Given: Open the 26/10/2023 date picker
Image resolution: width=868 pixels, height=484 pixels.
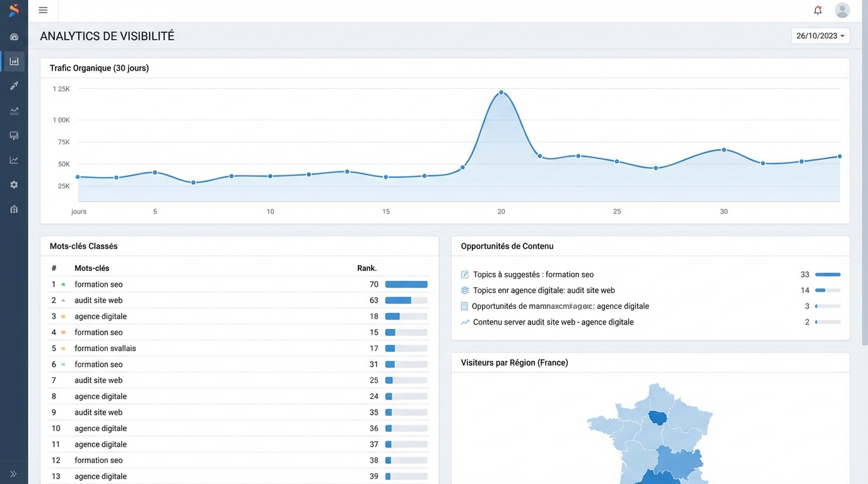Looking at the screenshot, I should [x=820, y=36].
